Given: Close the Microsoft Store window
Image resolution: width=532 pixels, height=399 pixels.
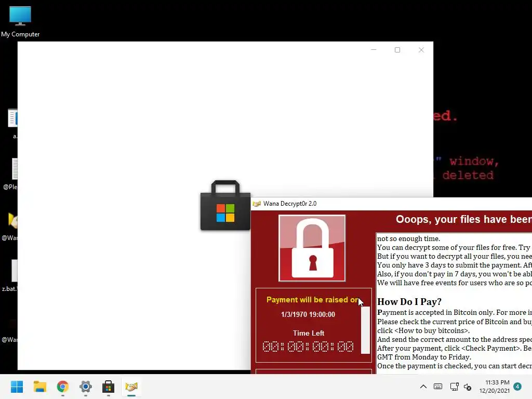Looking at the screenshot, I should [421, 50].
